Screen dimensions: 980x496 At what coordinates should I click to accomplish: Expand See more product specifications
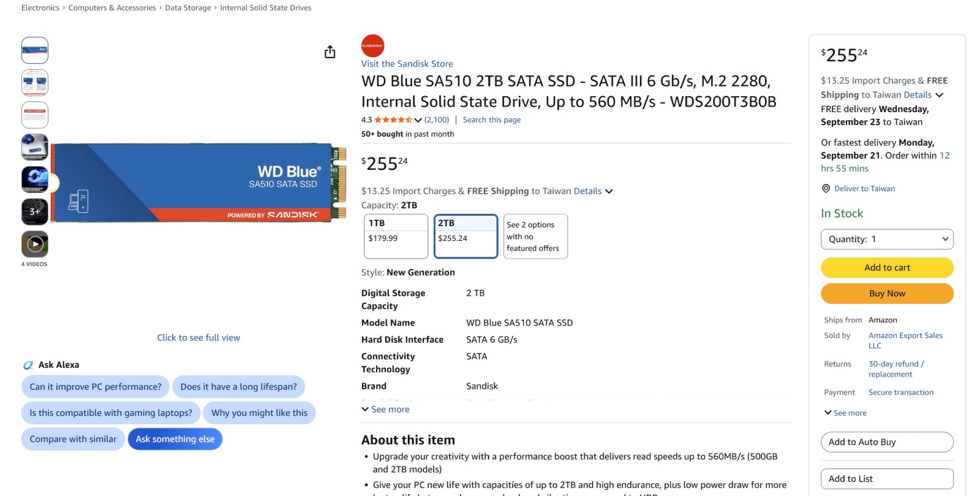click(x=386, y=410)
